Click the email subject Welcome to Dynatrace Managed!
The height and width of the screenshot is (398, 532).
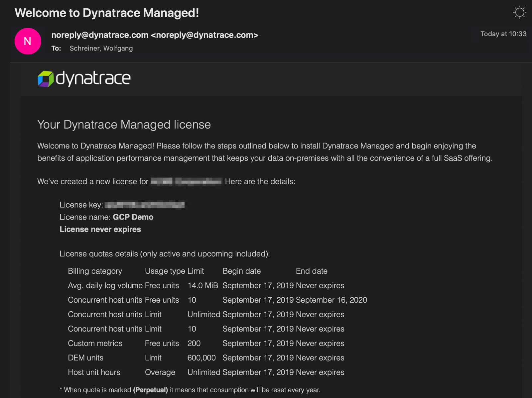107,13
